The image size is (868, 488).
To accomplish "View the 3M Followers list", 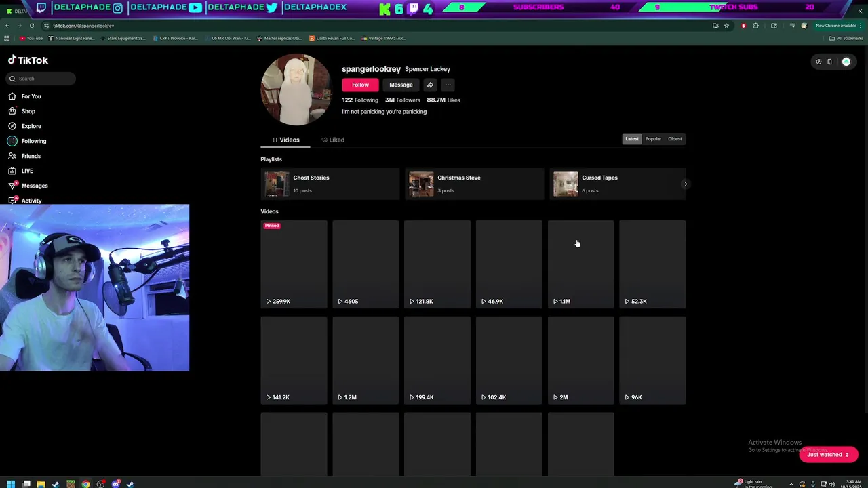I will [403, 100].
